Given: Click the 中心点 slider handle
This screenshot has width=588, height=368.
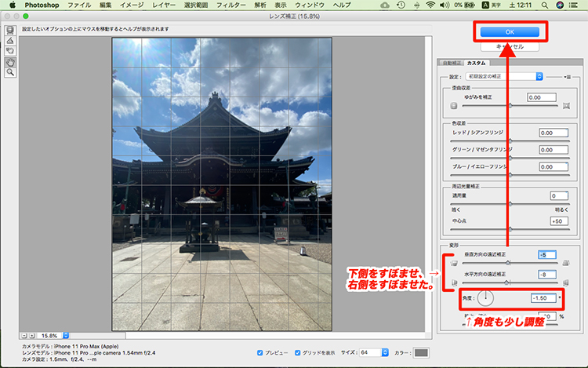Looking at the screenshot, I should click(x=510, y=229).
